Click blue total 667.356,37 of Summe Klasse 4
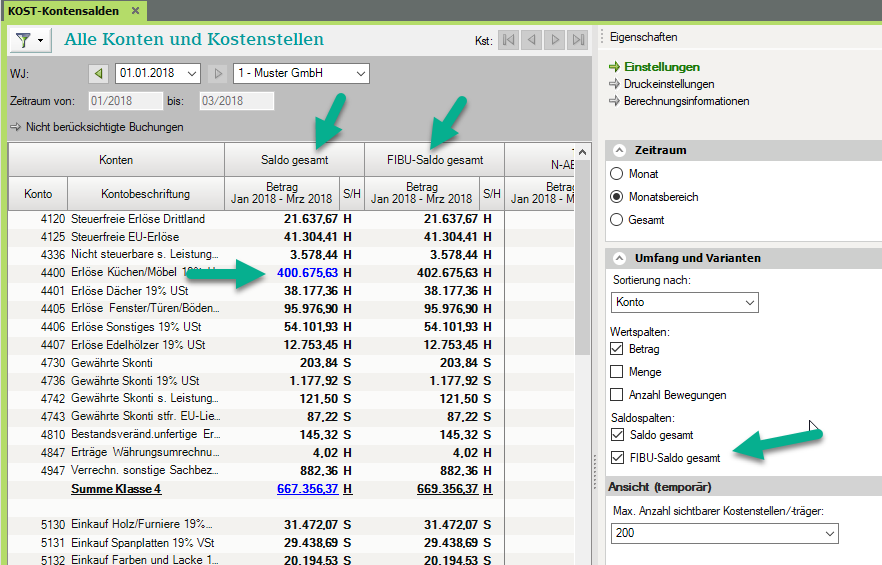Image resolution: width=882 pixels, height=565 pixels. pos(307,489)
